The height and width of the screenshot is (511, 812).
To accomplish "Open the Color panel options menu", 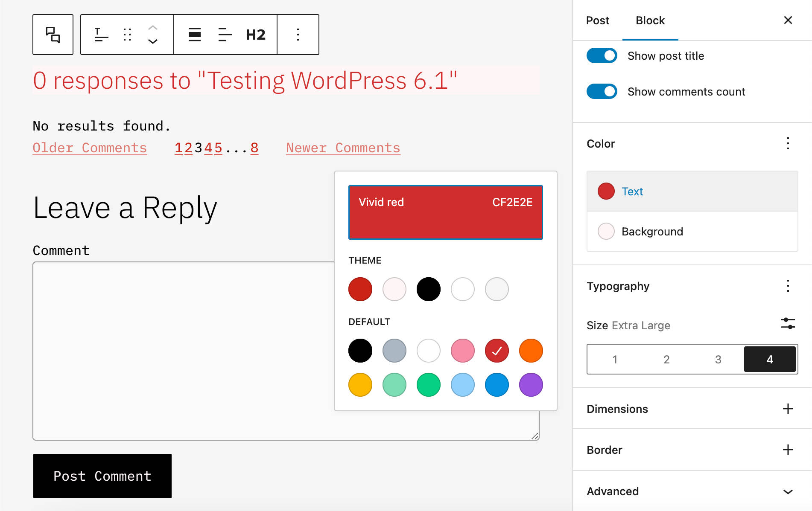I will click(788, 144).
